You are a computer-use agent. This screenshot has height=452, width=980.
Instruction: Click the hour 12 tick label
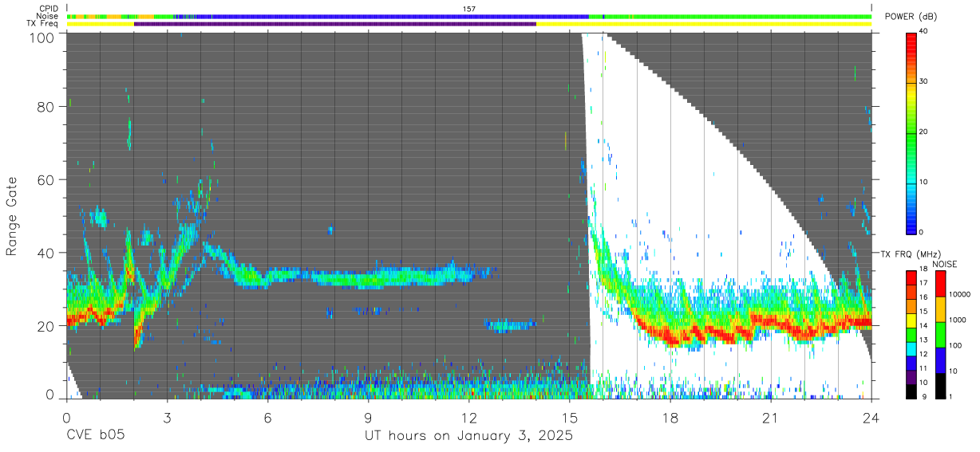(469, 417)
